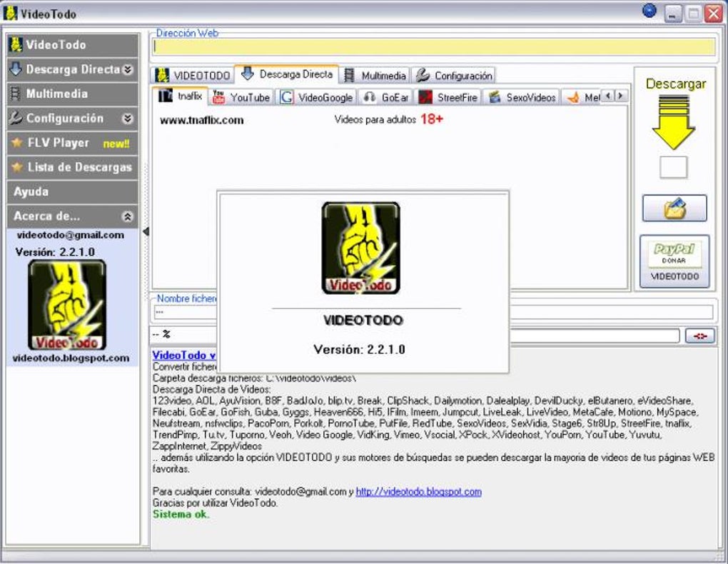The height and width of the screenshot is (564, 728).
Task: Open the Configuración tab
Action: [454, 75]
